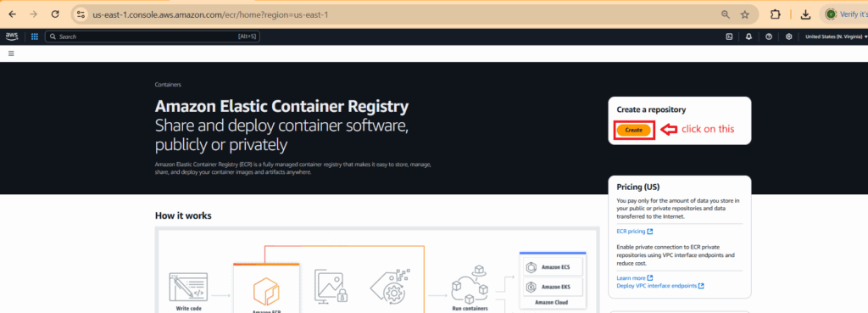This screenshot has width=868, height=313.
Task: Reload the page with the refresh icon
Action: pos(55,14)
